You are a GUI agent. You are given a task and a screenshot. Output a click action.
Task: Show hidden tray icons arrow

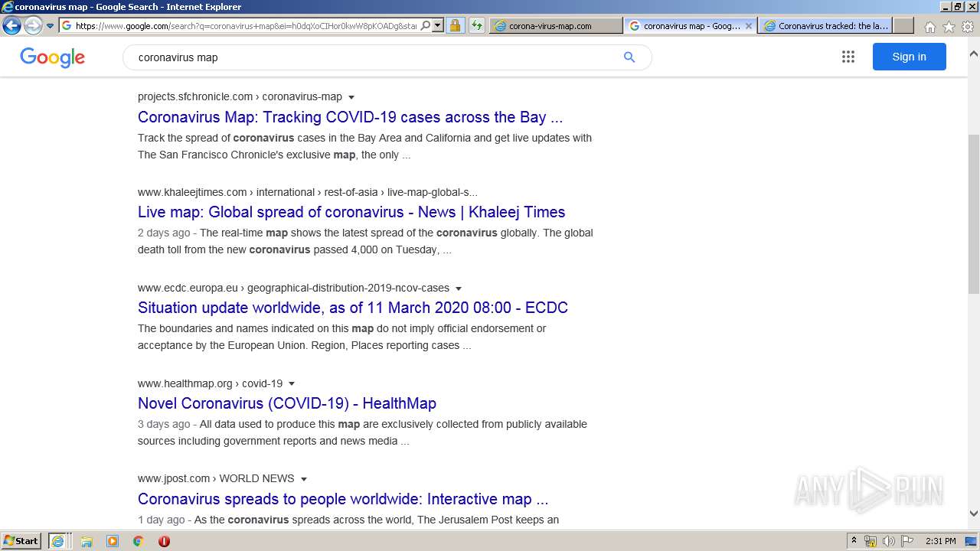(x=854, y=541)
